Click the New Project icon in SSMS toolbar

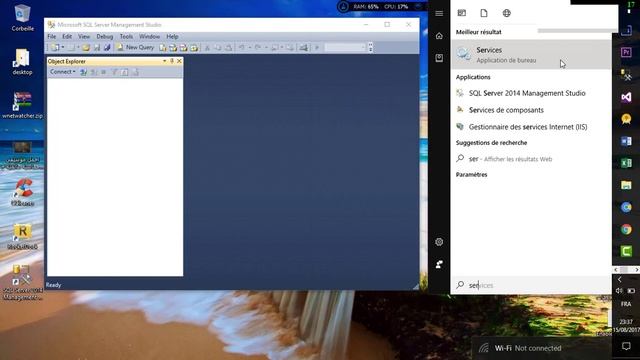[x=56, y=48]
